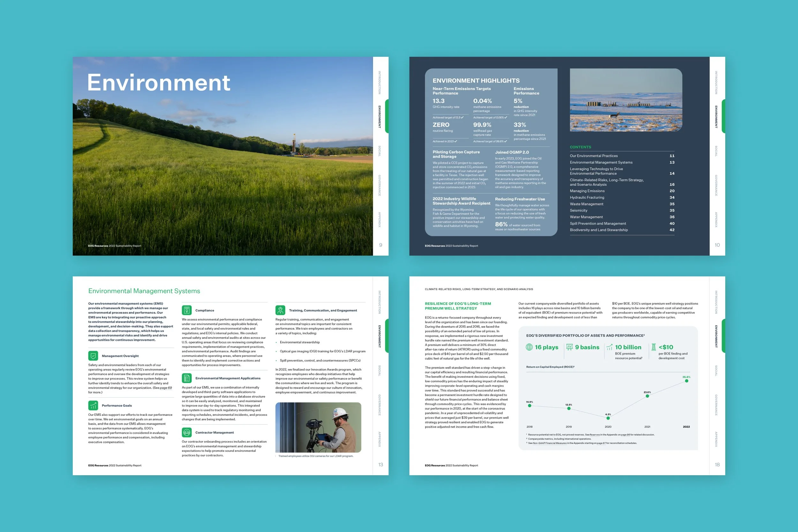The width and height of the screenshot is (798, 532).
Task: Click the Compliance document icon
Action: [x=187, y=310]
